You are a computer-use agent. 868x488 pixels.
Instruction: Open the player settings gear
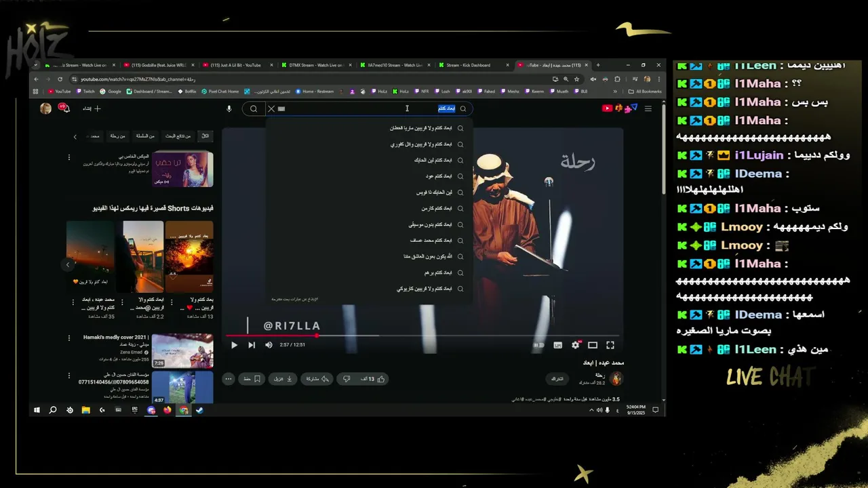point(575,345)
